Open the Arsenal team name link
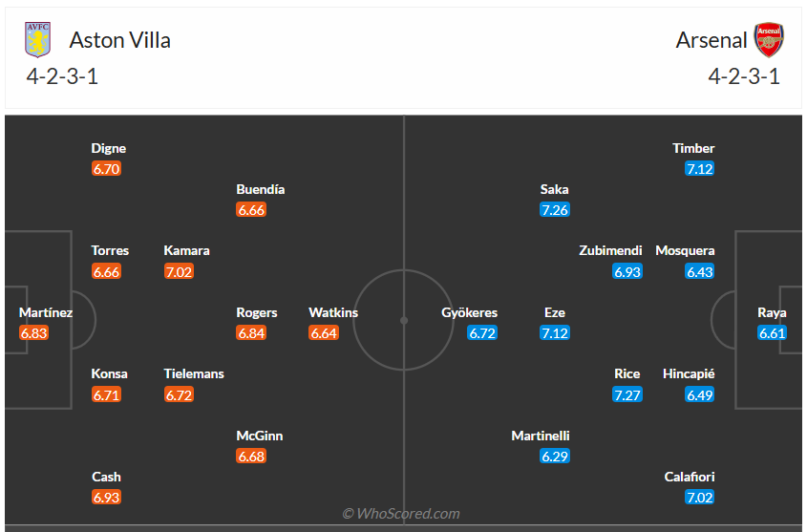The image size is (807, 532). [711, 40]
